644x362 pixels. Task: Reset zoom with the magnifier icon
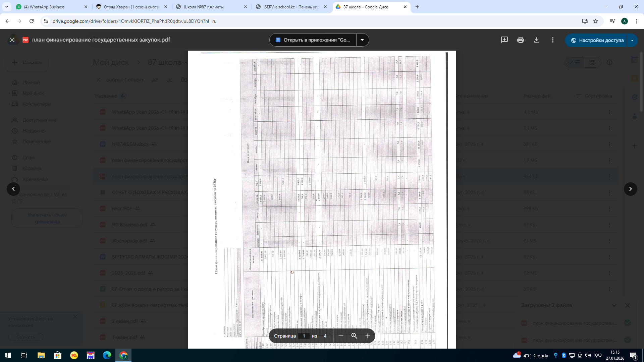point(354,336)
